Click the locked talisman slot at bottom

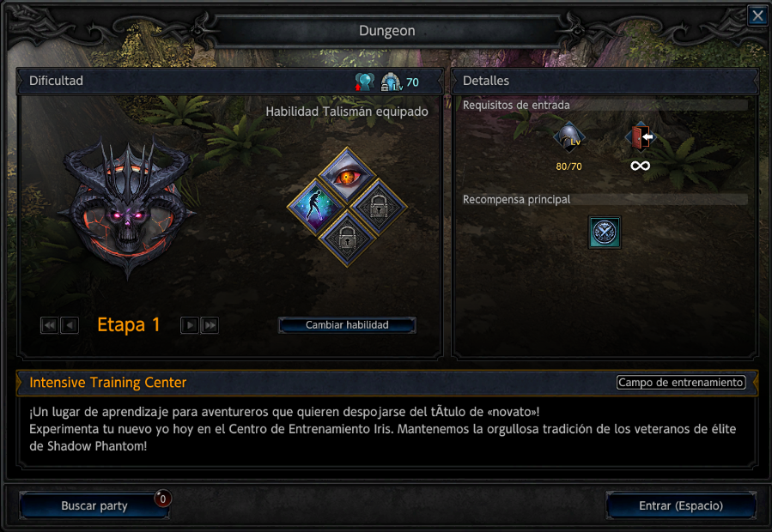[x=347, y=238]
